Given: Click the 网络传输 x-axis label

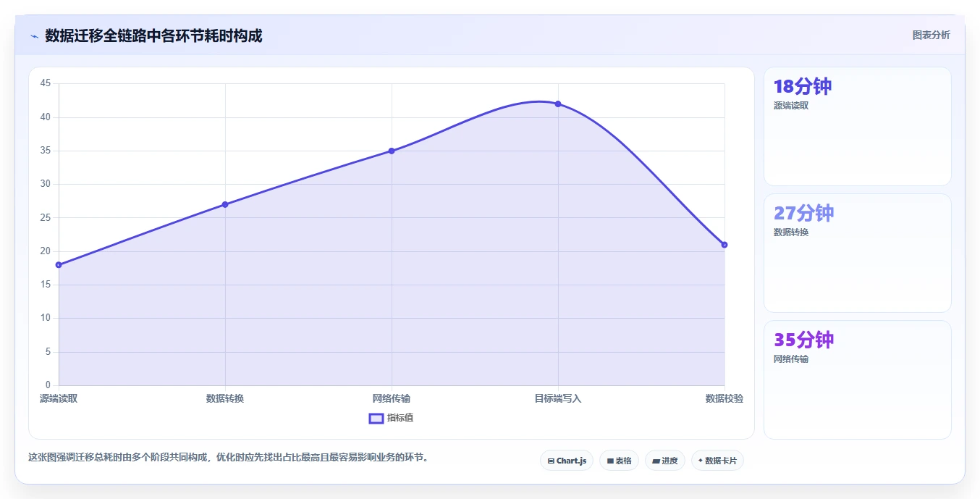Looking at the screenshot, I should (392, 398).
